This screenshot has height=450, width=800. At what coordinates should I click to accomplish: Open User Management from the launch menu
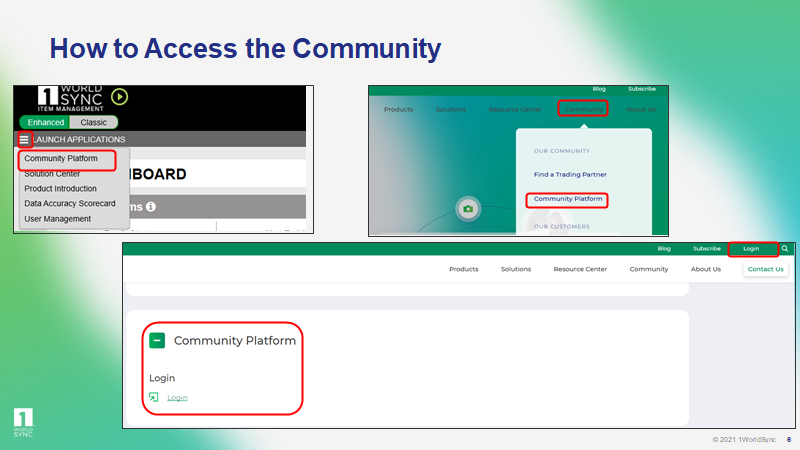tap(58, 219)
